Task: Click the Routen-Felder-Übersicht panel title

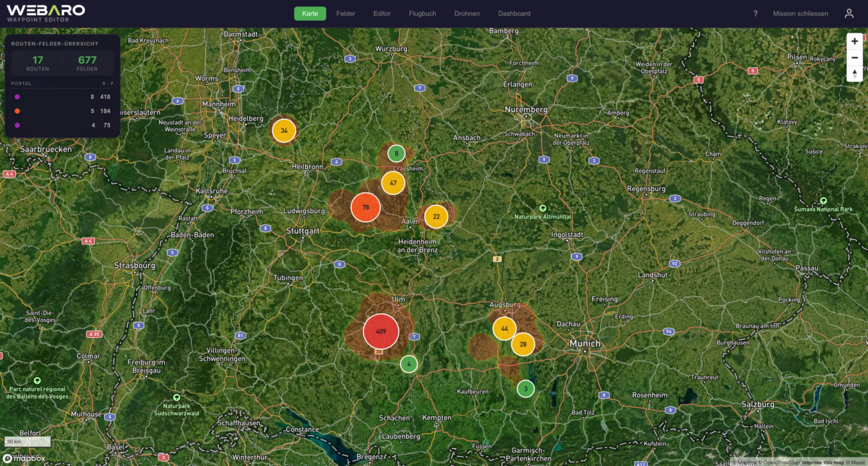Action: pos(55,43)
